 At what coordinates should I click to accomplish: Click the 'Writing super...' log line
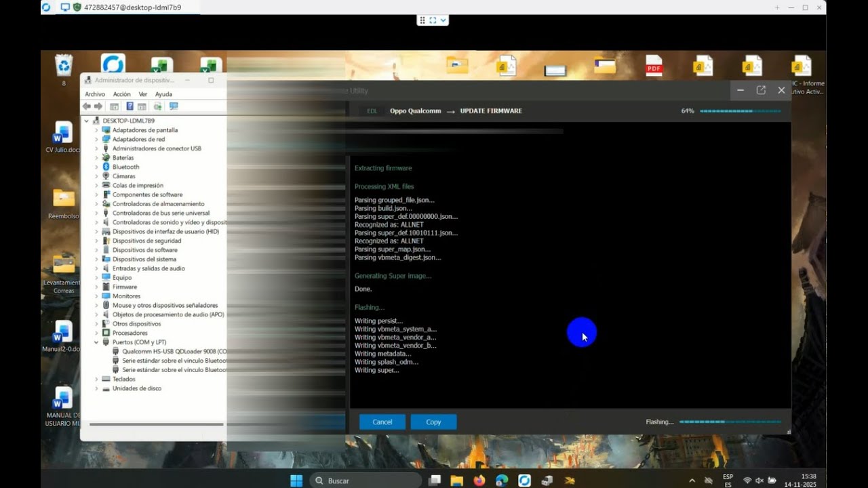(376, 370)
